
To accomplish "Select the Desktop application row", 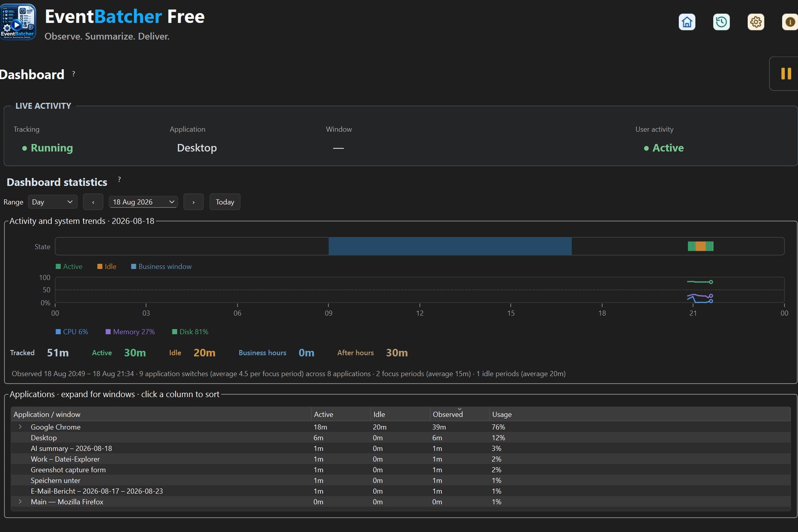I will click(x=400, y=438).
